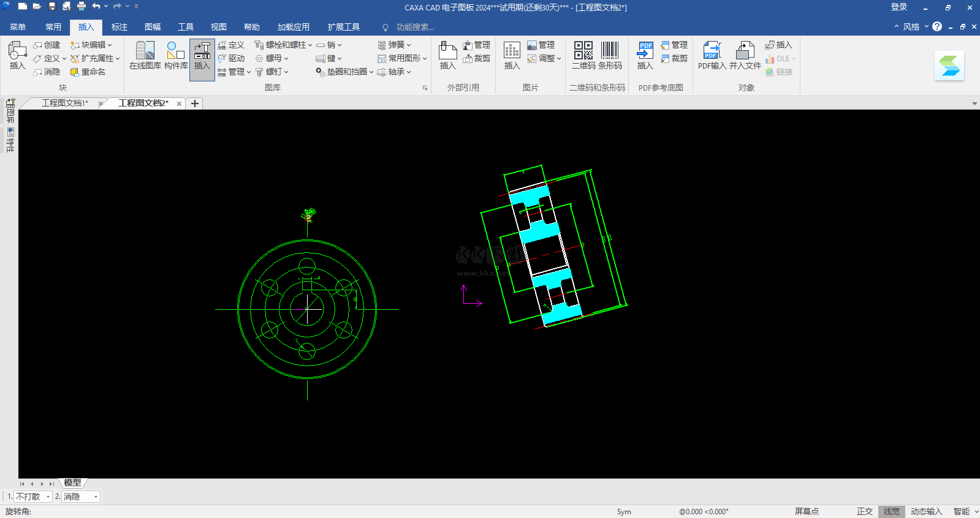Open the online library (在线图库)
The image size is (980, 518).
click(145, 55)
